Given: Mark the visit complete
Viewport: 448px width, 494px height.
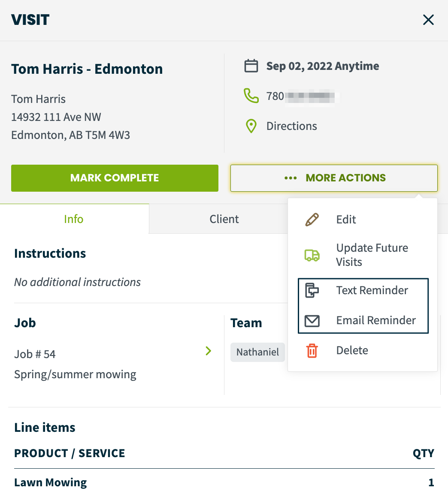Looking at the screenshot, I should pyautogui.click(x=115, y=178).
